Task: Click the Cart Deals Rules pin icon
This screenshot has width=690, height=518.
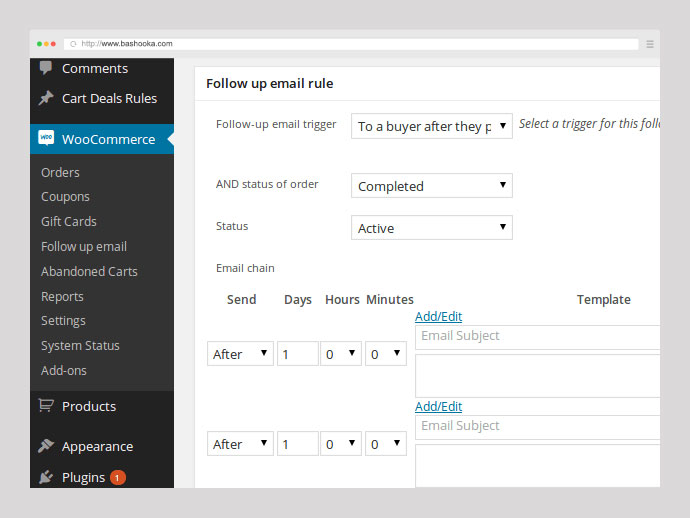Action: (46, 98)
